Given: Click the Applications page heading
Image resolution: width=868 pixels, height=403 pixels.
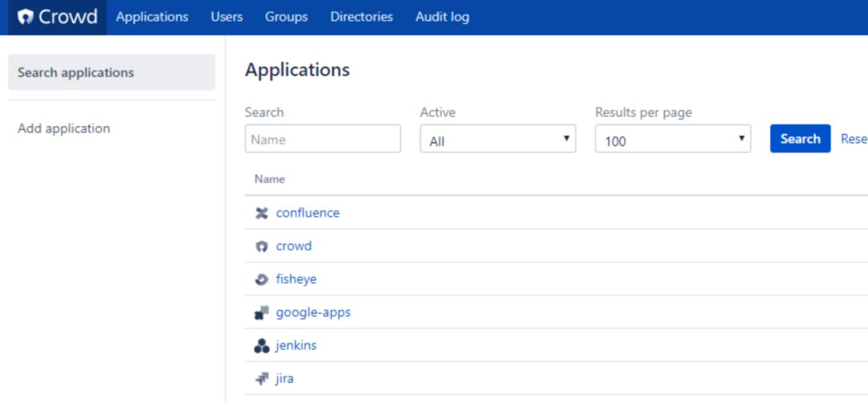Looking at the screenshot, I should click(x=297, y=70).
